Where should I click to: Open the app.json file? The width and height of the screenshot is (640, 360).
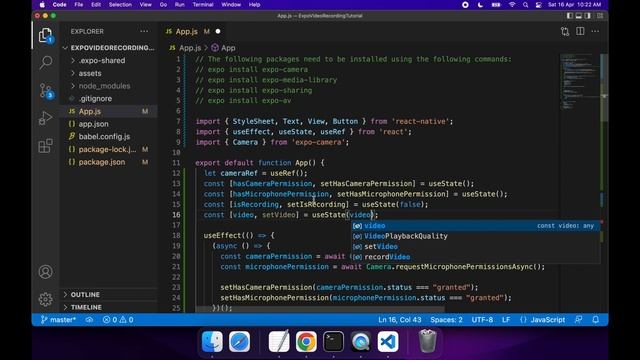[109, 124]
